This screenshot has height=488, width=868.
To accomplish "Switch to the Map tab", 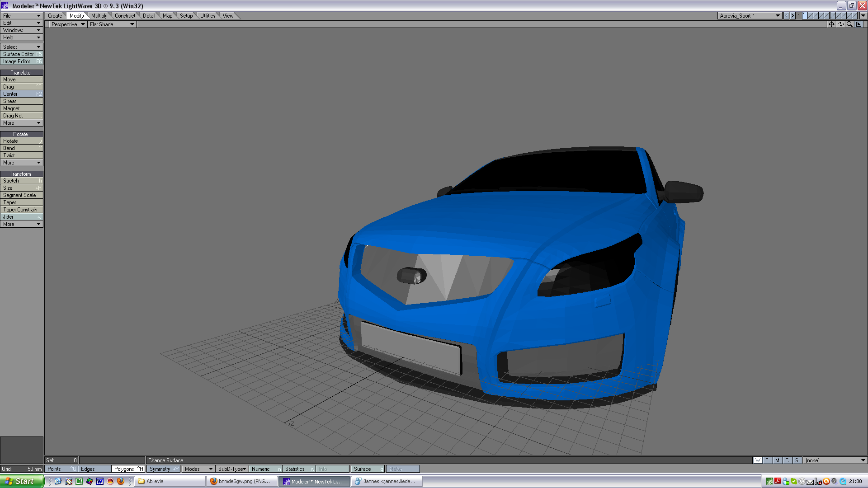I will [x=167, y=16].
